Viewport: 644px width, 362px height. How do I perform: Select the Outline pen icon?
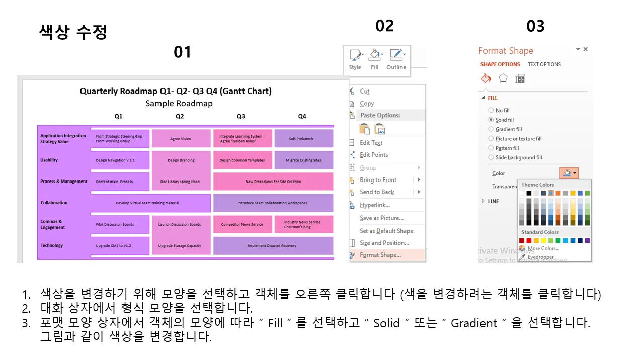[x=396, y=55]
